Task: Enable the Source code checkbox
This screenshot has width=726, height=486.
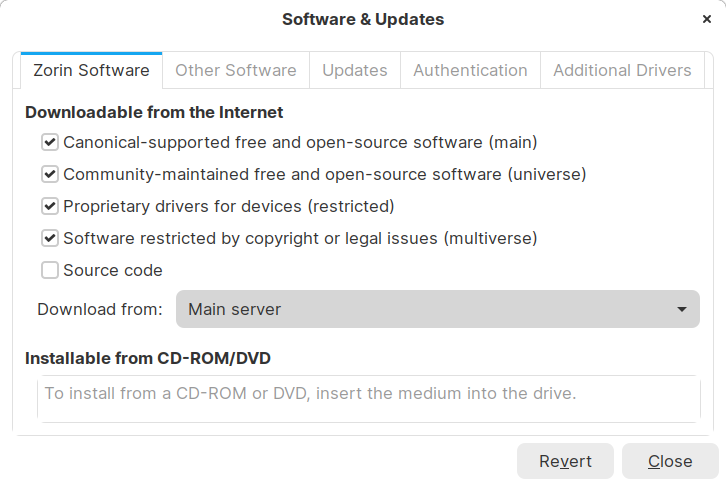Action: pos(49,270)
